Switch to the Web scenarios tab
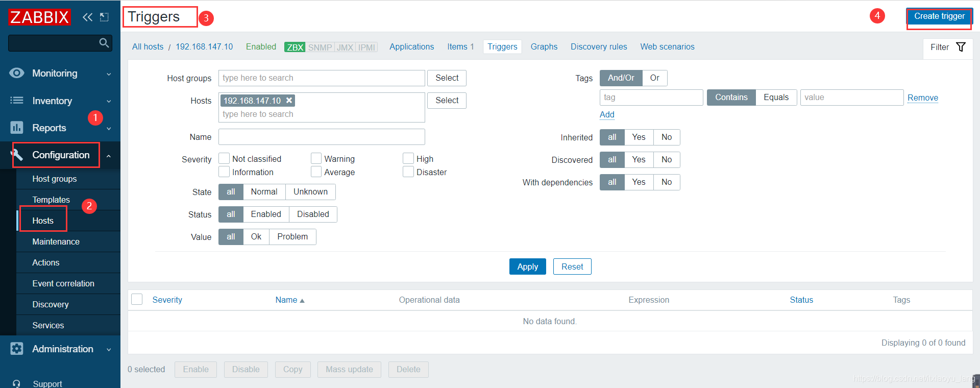 point(667,46)
